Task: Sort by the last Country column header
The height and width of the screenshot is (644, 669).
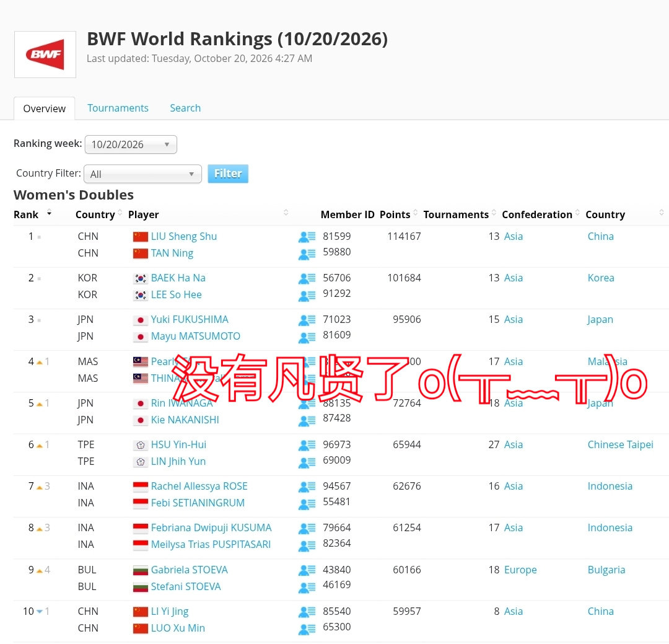Action: [x=624, y=214]
